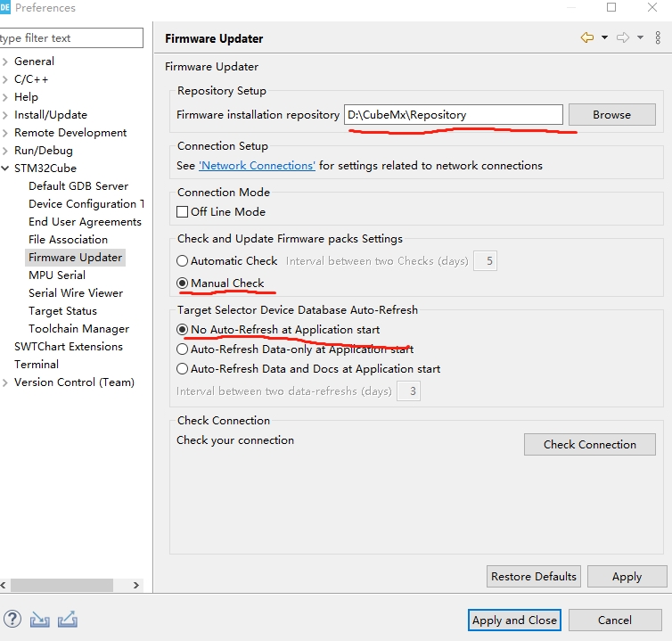Viewport: 672px width, 641px height.
Task: Expand the Version Control (Team) node
Action: (x=6, y=382)
